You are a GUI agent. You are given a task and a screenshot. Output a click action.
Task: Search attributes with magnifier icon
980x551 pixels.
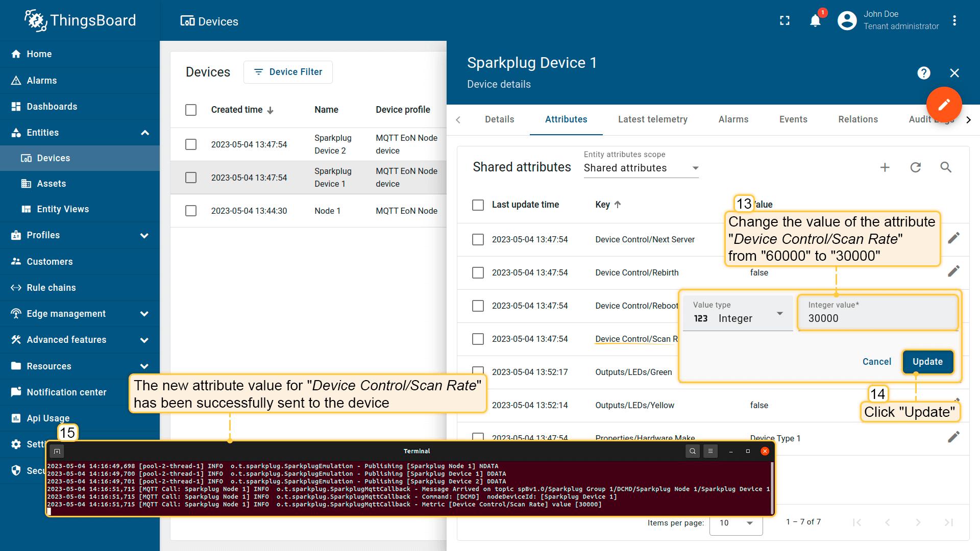tap(946, 167)
